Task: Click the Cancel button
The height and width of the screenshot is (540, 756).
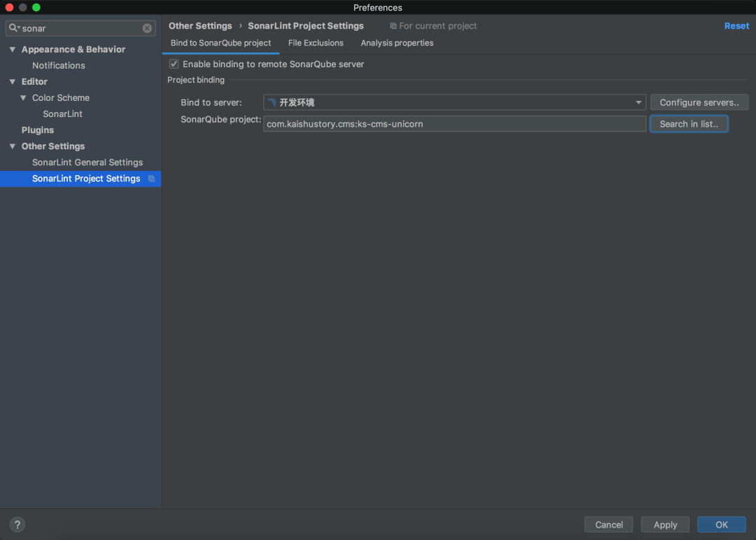Action: [608, 525]
